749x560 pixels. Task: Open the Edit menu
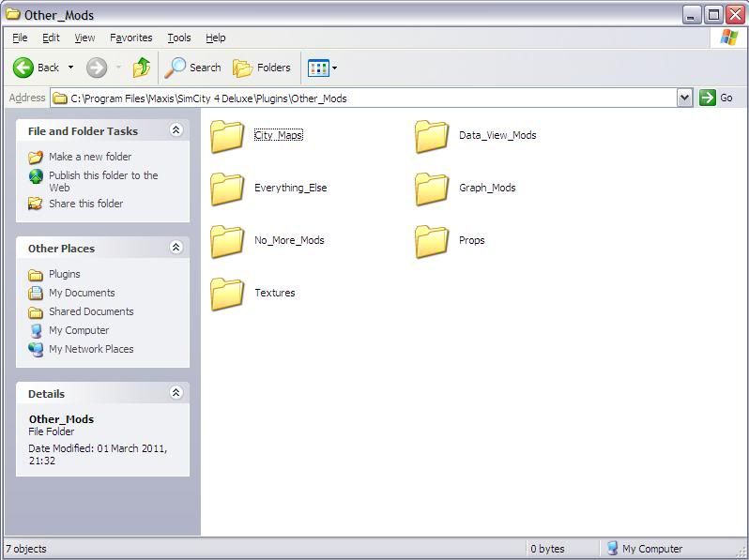[x=51, y=38]
